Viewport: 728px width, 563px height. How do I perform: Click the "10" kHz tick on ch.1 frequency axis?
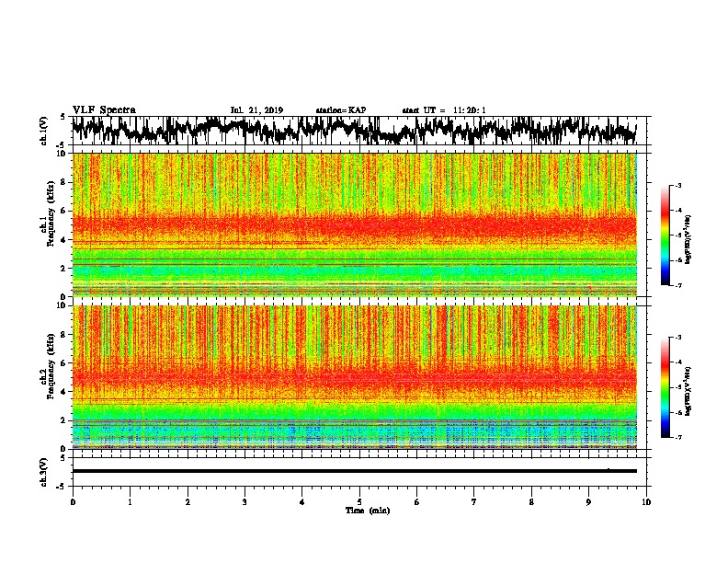(x=62, y=154)
